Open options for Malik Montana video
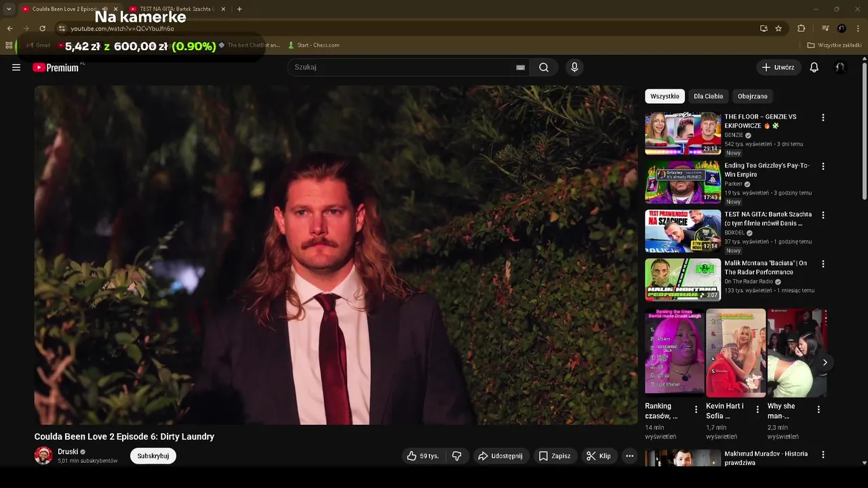 click(823, 264)
